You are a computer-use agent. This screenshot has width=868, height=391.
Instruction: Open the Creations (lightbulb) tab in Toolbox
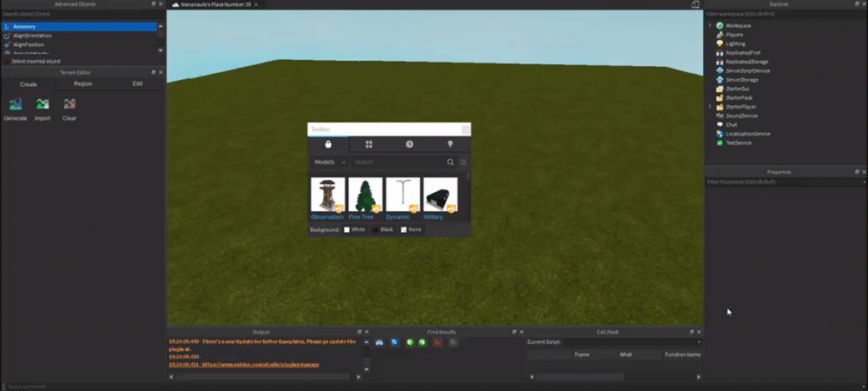coord(450,144)
